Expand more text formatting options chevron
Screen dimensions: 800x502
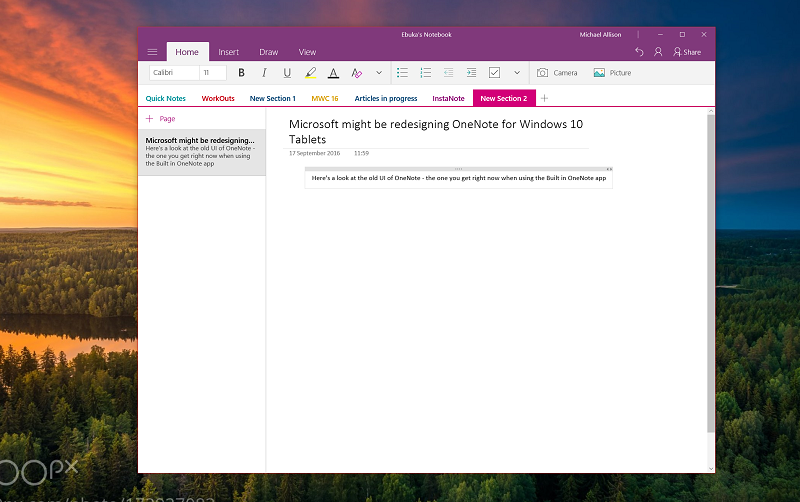(379, 73)
